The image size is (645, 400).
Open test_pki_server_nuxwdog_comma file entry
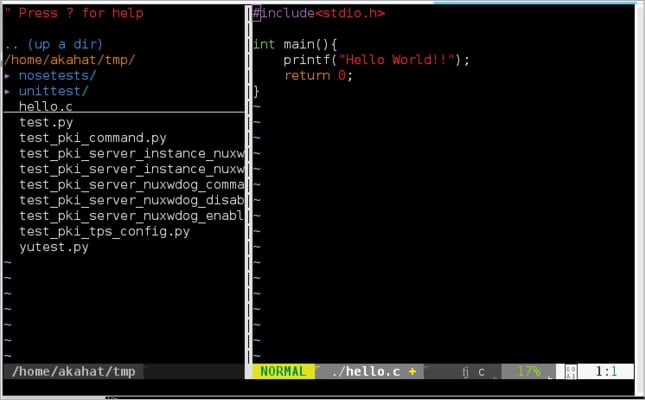(132, 185)
